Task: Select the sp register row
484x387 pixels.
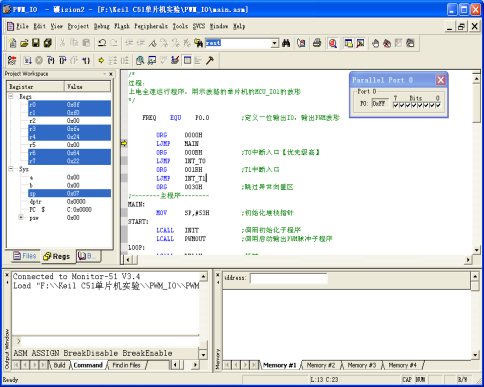Action: (69, 193)
